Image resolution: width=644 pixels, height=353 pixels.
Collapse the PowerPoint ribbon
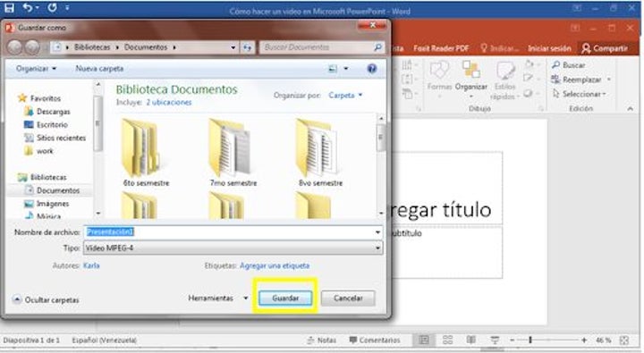click(630, 108)
